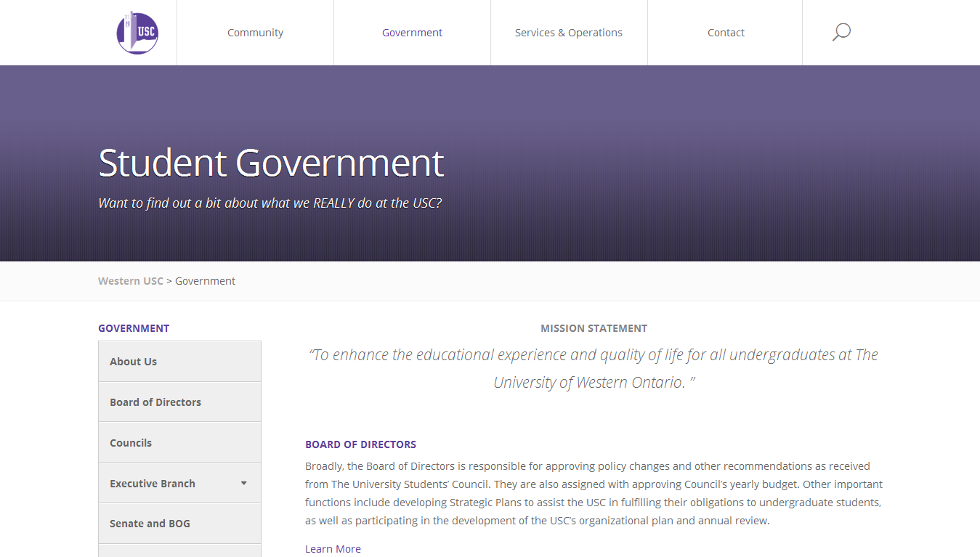Click the Student Government page title
The height and width of the screenshot is (557, 980).
[271, 163]
